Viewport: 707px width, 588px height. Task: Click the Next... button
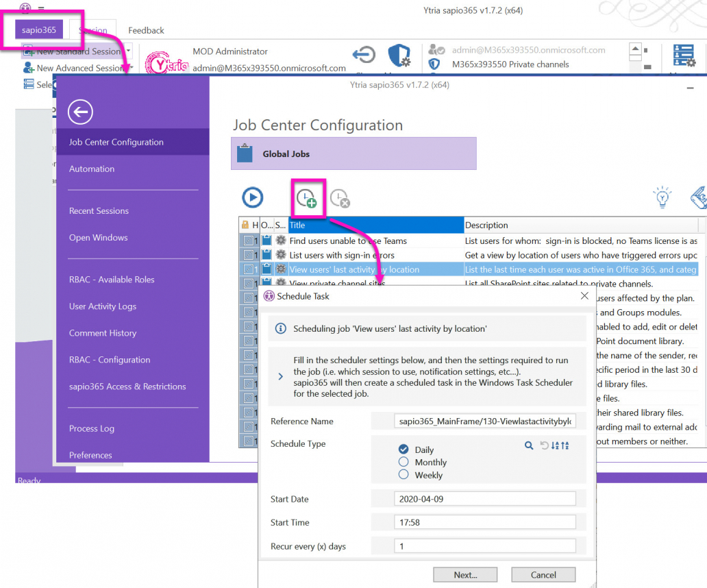click(x=465, y=575)
